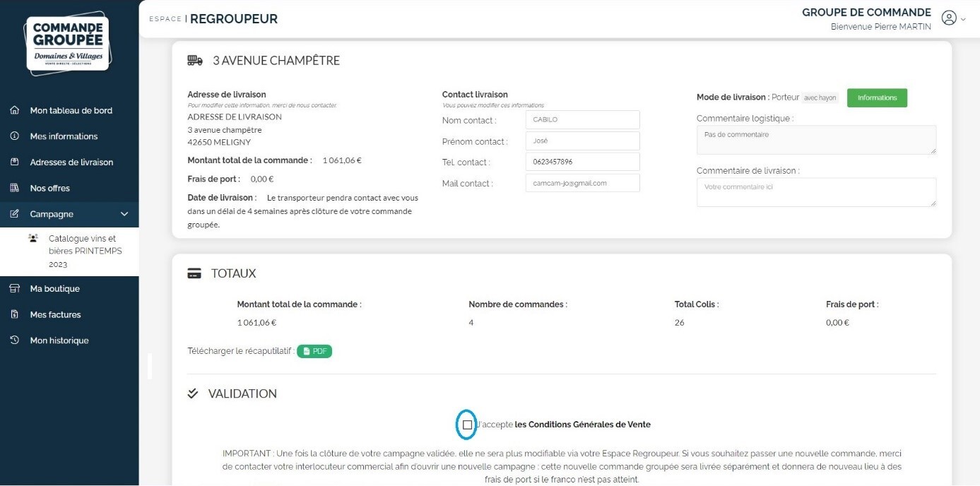Click the home icon beside Mon tableau de bord

[x=14, y=110]
